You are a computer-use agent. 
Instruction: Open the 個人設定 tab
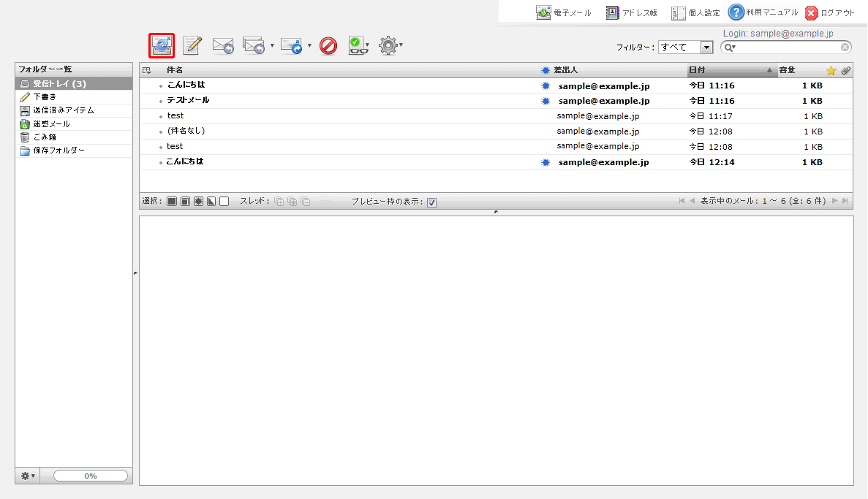pos(695,13)
